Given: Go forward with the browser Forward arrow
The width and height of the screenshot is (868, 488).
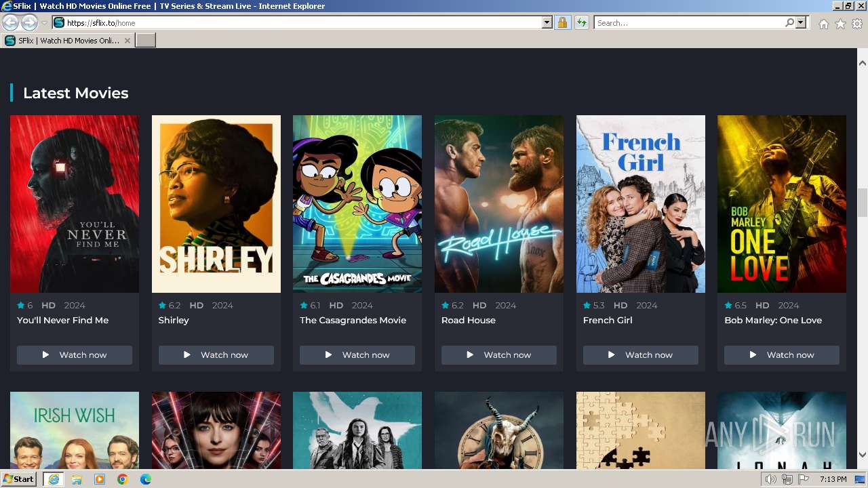Looking at the screenshot, I should point(29,23).
